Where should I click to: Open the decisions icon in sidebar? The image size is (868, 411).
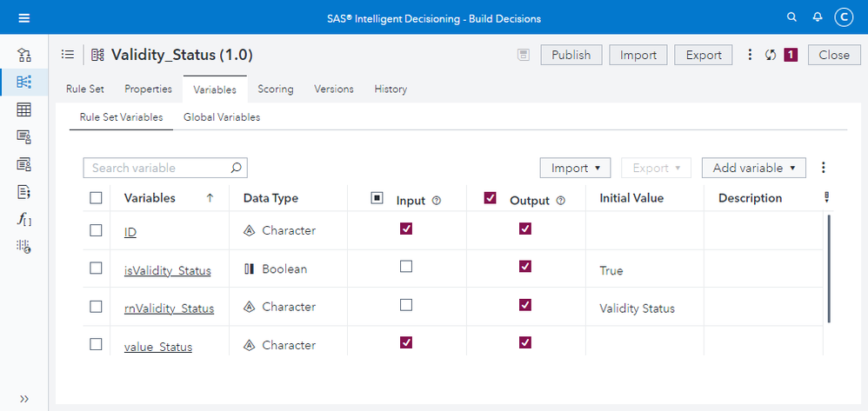(x=24, y=56)
